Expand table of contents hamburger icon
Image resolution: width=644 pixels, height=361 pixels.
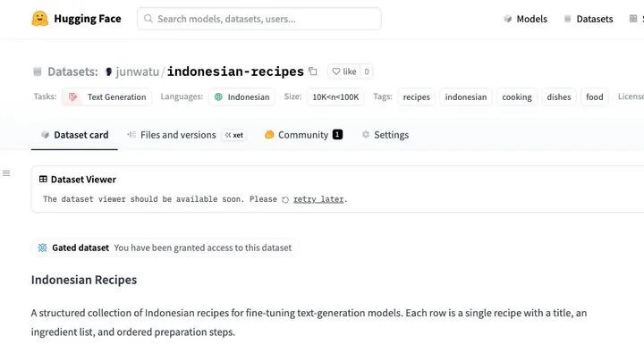pyautogui.click(x=6, y=173)
